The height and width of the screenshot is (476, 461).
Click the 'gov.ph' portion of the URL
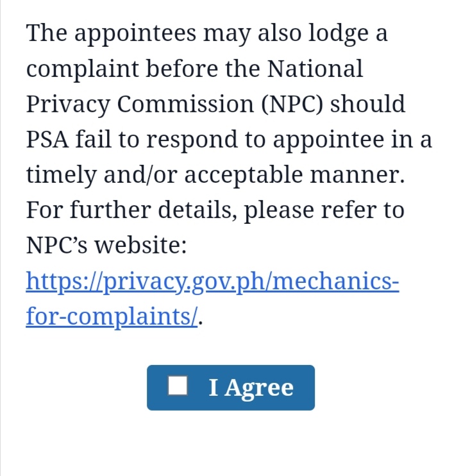228,282
